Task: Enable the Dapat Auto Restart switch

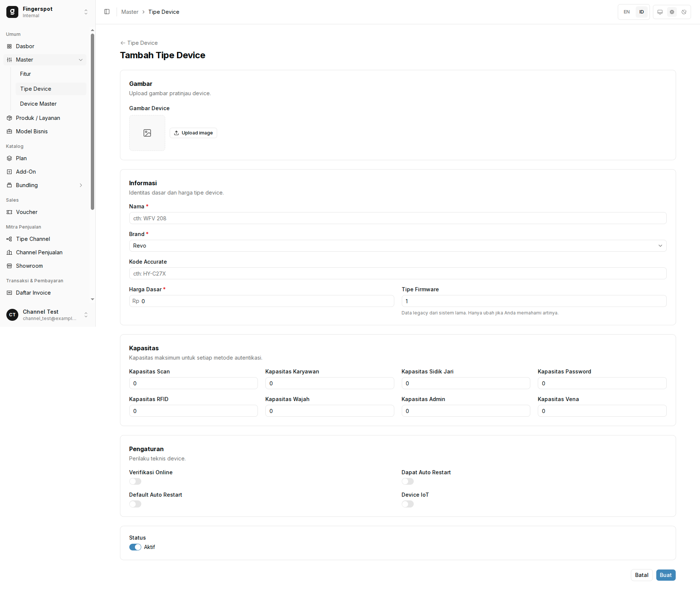Action: 408,481
